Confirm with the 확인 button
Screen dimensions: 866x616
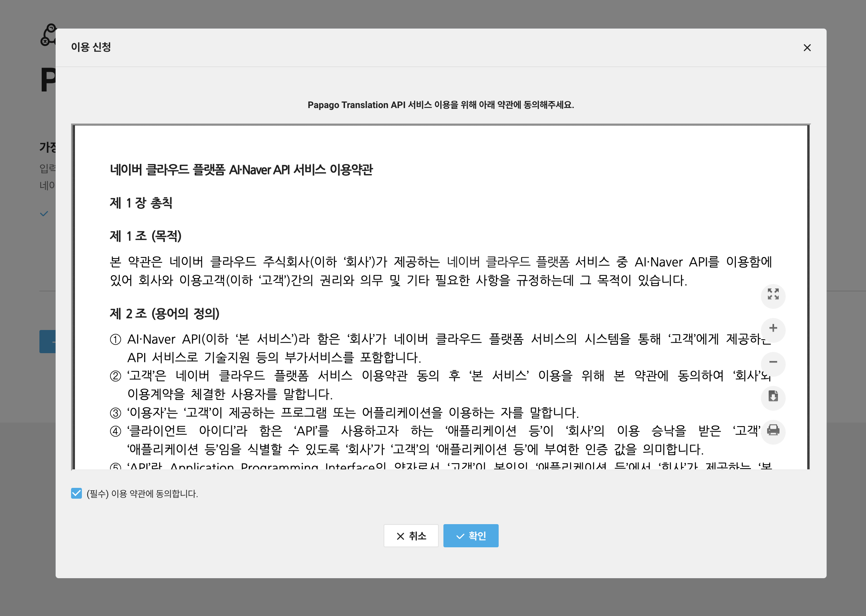[x=470, y=536]
